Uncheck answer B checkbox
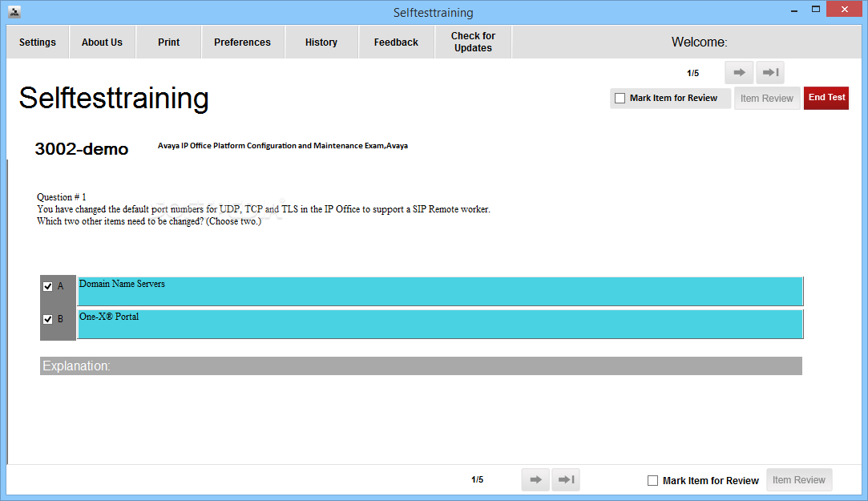 (x=47, y=319)
